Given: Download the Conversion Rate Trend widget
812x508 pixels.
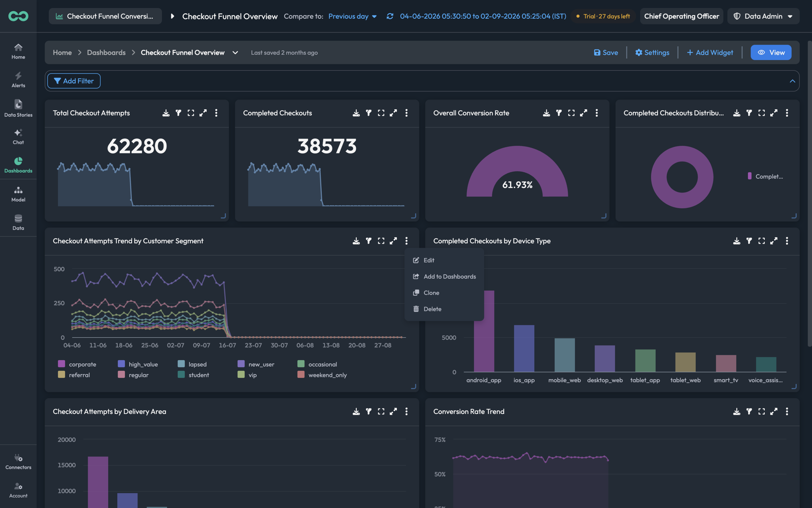Looking at the screenshot, I should coord(737,411).
